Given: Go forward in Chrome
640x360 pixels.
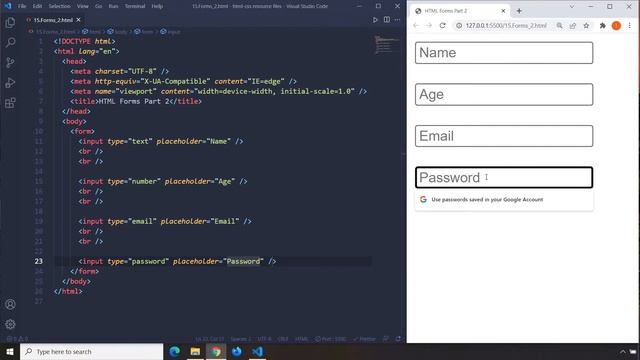Looking at the screenshot, I should coord(429,25).
